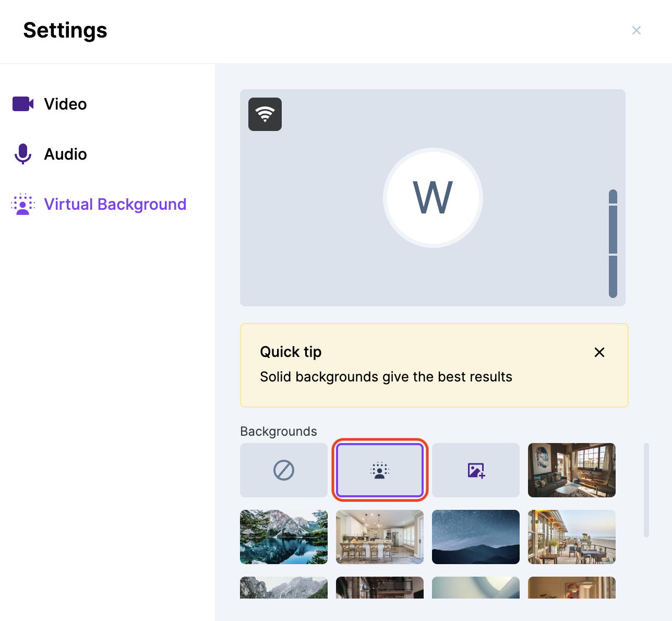Choose the kitchen interior background
Screen dimensions: 672x621
point(379,537)
